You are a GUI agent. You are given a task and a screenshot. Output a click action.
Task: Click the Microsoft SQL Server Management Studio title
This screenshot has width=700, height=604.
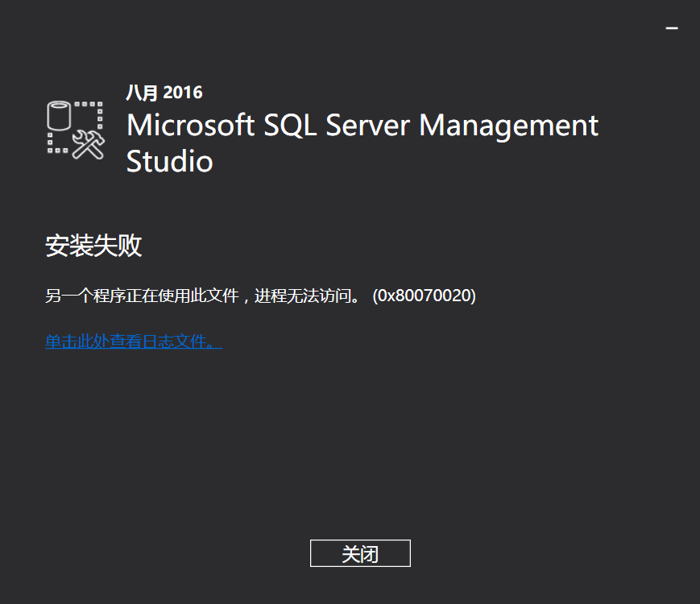click(x=362, y=143)
